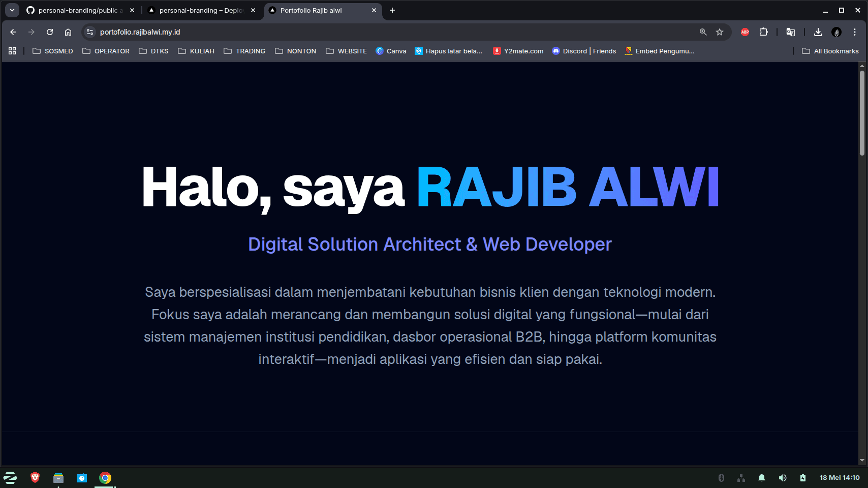The width and height of the screenshot is (868, 488).
Task: Open the AdBlock Plus extension
Action: pyautogui.click(x=745, y=32)
